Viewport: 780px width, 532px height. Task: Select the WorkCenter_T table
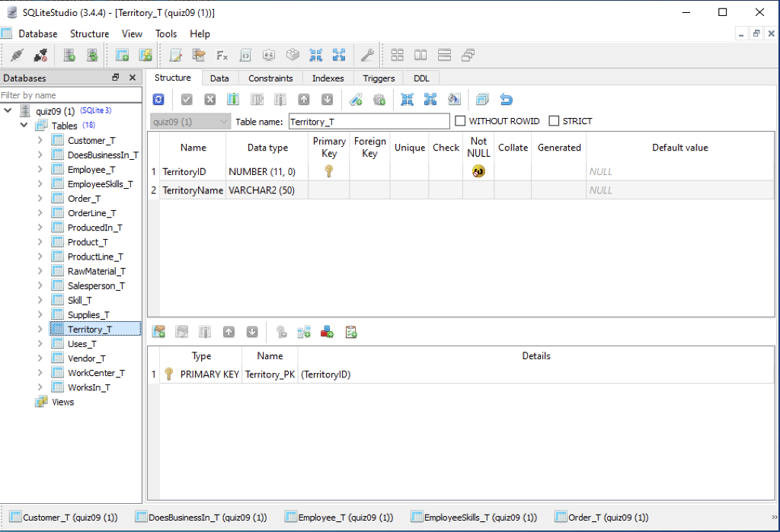click(96, 372)
